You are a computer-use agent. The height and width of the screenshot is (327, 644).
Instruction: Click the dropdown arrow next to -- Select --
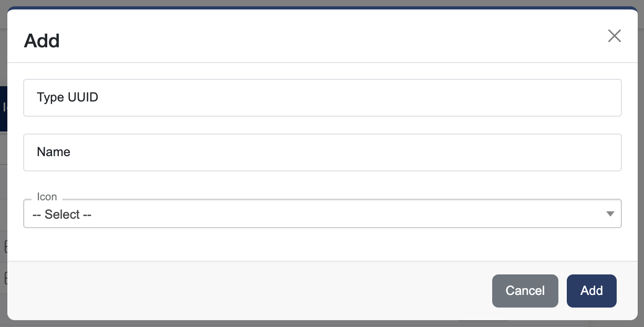610,213
